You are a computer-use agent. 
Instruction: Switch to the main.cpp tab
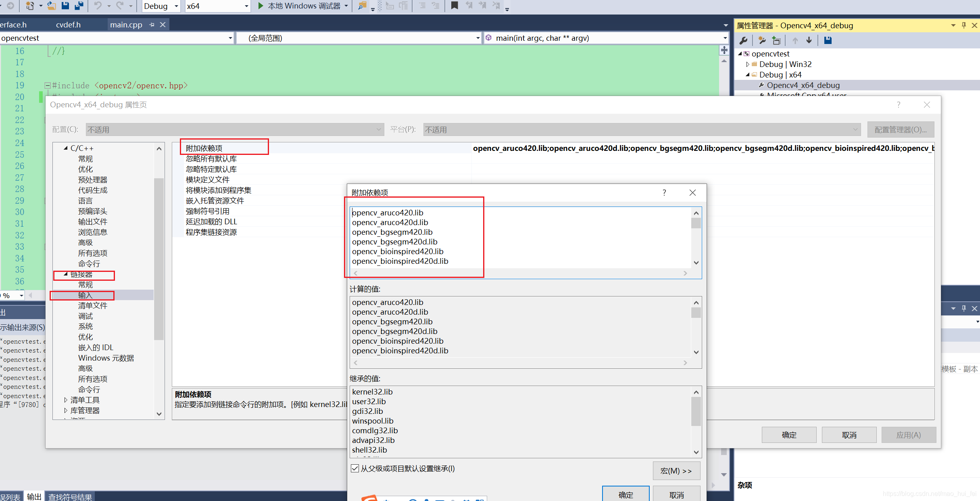pos(126,25)
